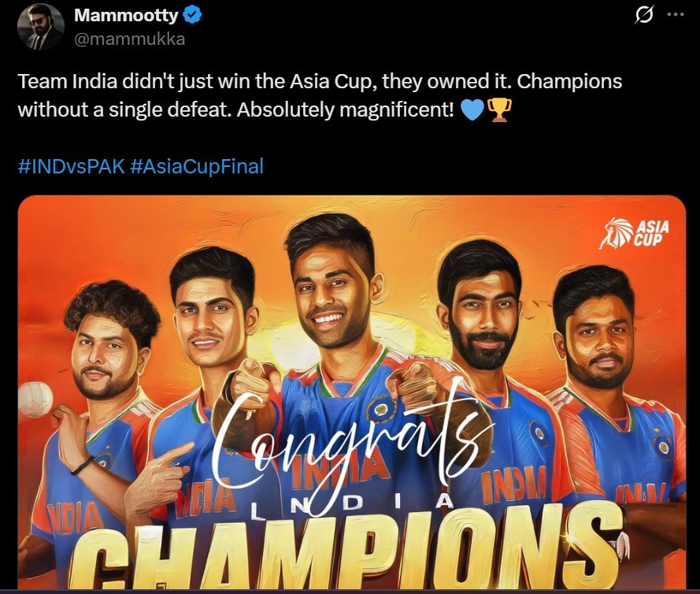Open the Grok explain-post icon

644,15
